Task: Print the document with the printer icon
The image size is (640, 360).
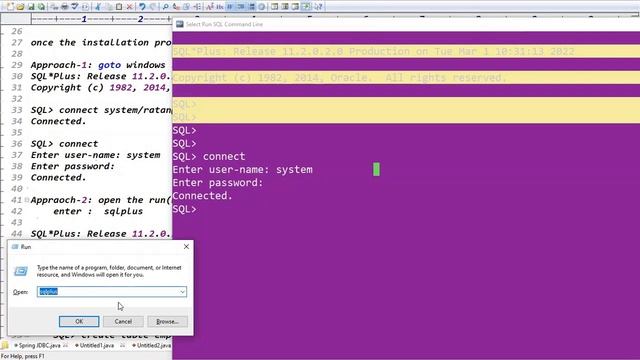Action: [x=64, y=7]
